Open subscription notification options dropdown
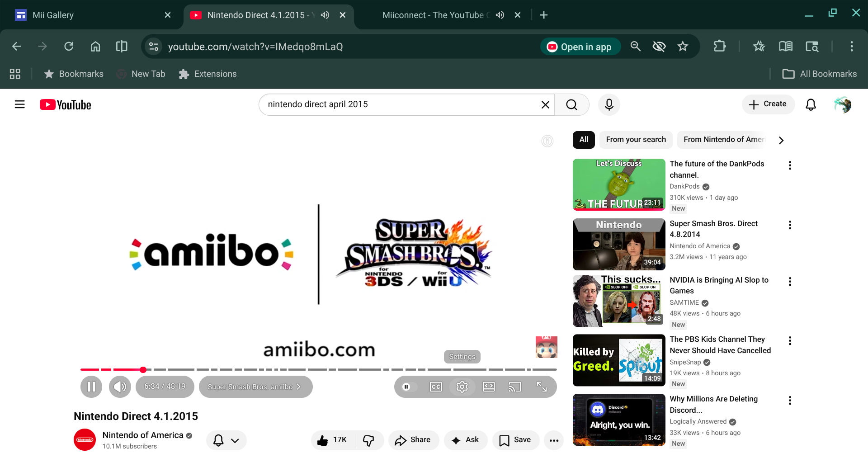 pyautogui.click(x=226, y=440)
